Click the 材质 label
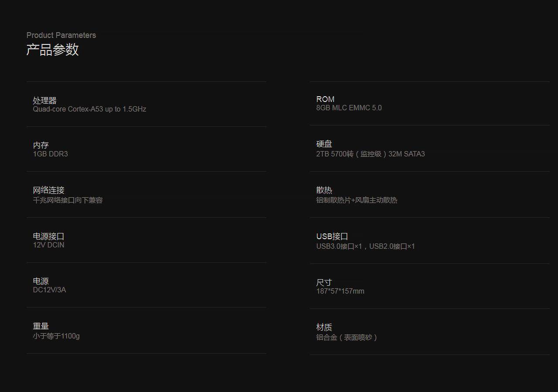This screenshot has height=392, width=558. [x=324, y=328]
